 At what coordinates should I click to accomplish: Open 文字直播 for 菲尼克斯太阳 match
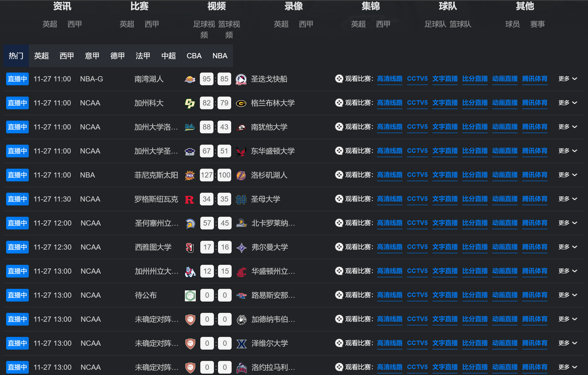click(445, 175)
